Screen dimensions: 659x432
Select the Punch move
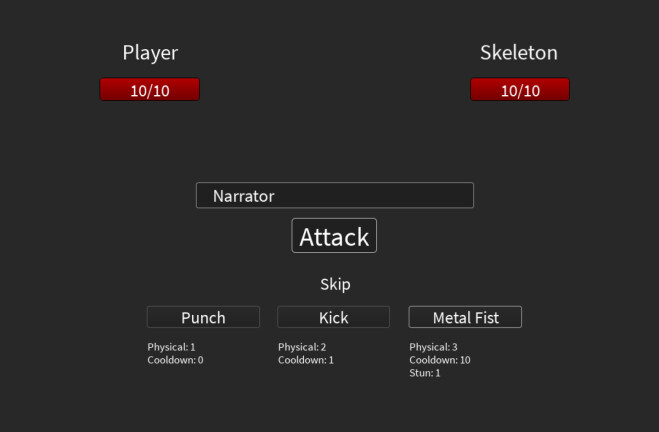(203, 317)
